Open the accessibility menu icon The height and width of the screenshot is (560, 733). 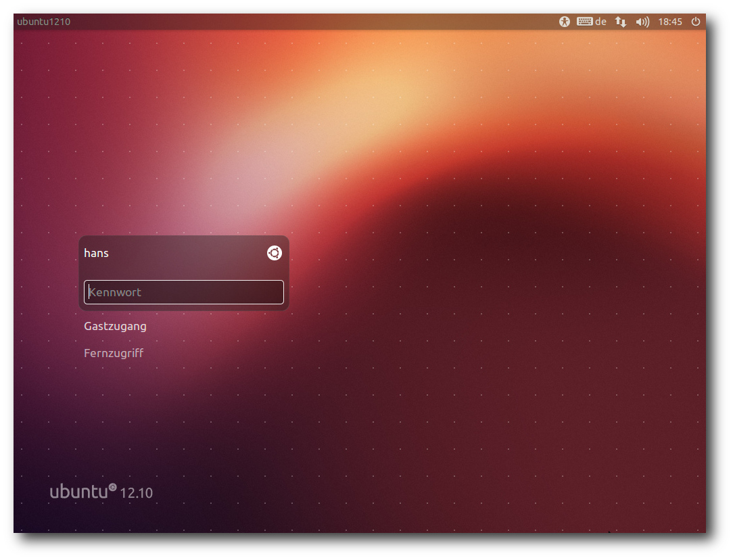564,22
